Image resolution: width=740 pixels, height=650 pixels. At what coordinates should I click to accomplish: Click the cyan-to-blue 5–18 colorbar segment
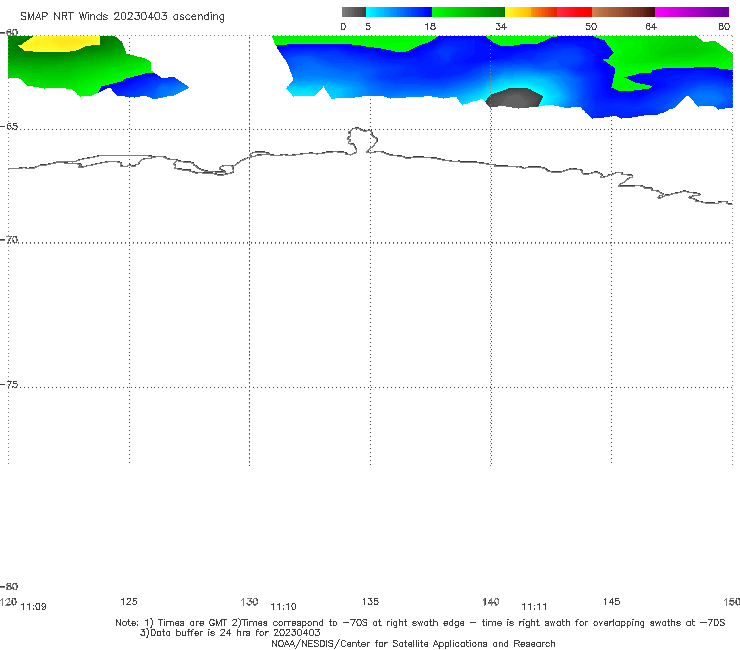click(x=399, y=12)
